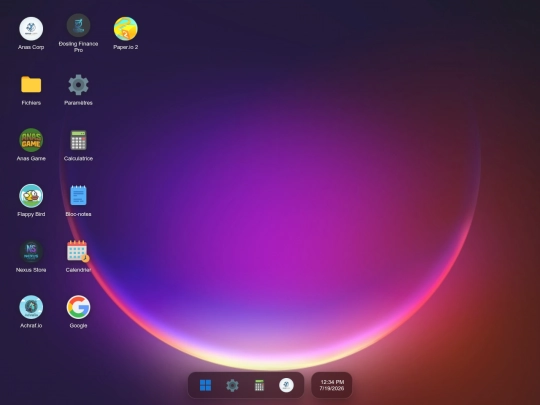Image resolution: width=540 pixels, height=405 pixels.
Task: Click the calculator icon in the taskbar
Action: 259,385
